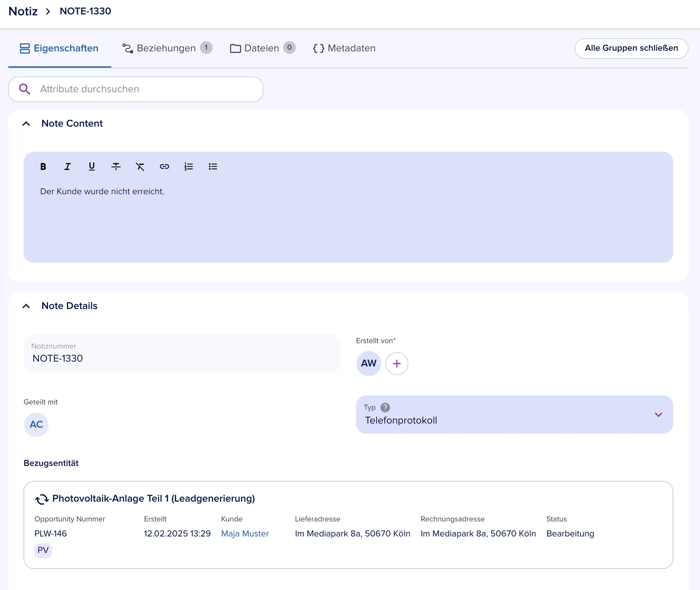
Task: Click the PV tag
Action: [43, 550]
